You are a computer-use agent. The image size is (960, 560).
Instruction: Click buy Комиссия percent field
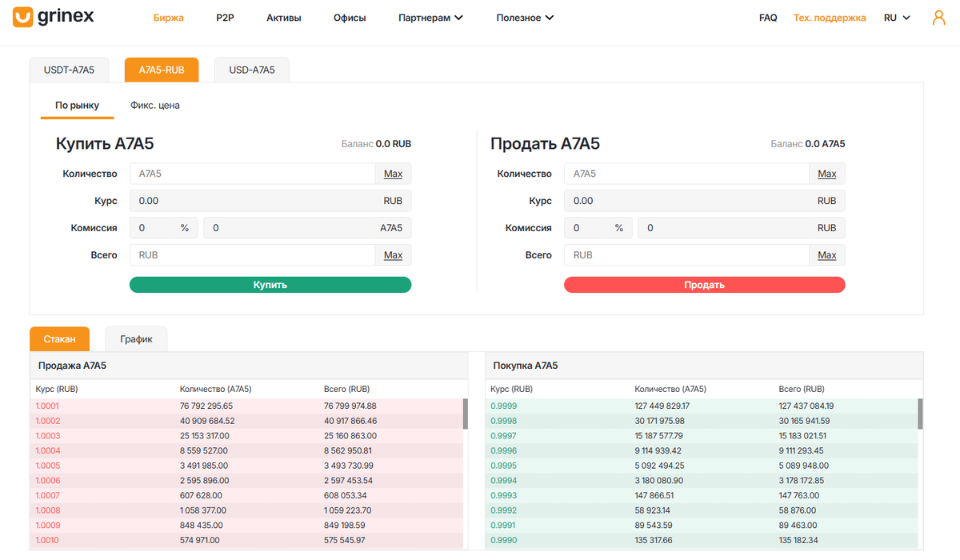(164, 228)
